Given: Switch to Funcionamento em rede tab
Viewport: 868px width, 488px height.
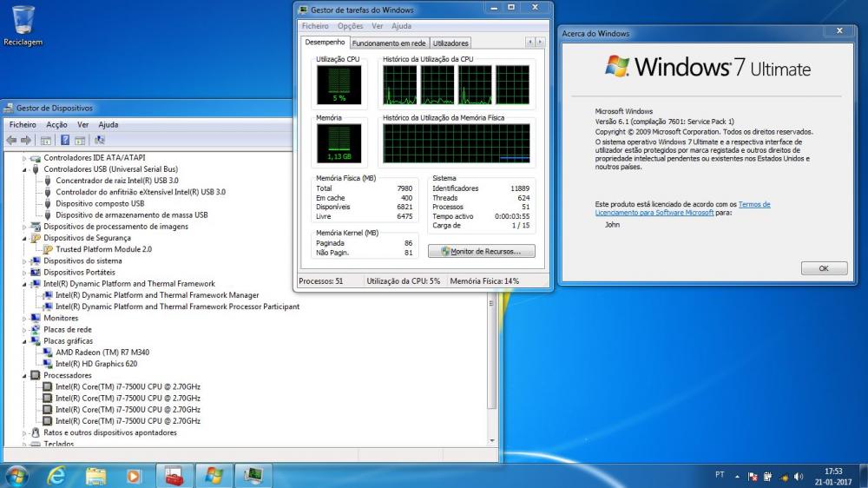Looking at the screenshot, I should [389, 43].
